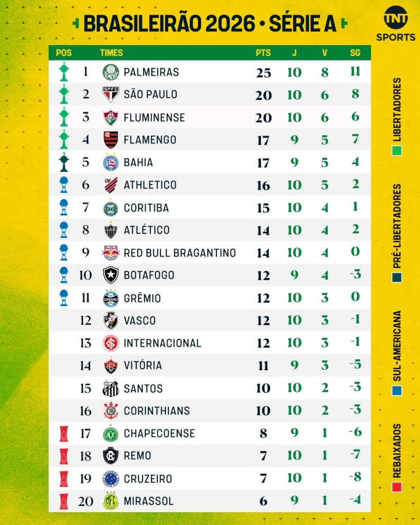Click the blue Sul-Americana legend square
The width and height of the screenshot is (420, 525).
tap(397, 391)
